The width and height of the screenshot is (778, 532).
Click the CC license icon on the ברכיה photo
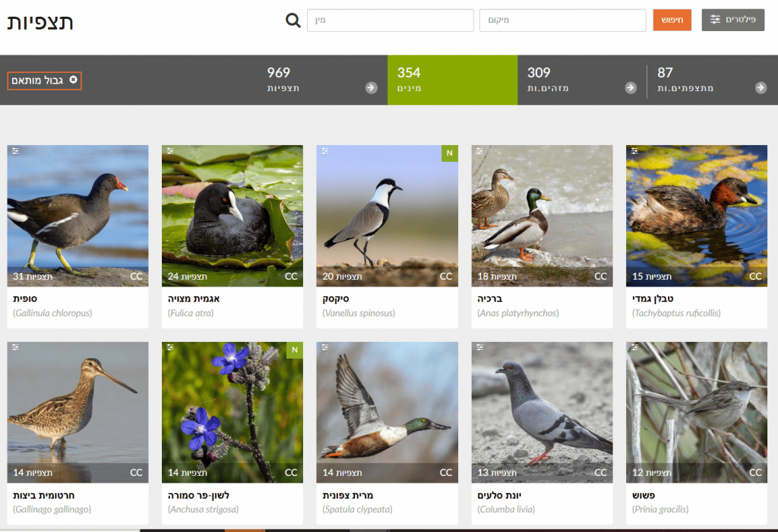click(x=600, y=276)
